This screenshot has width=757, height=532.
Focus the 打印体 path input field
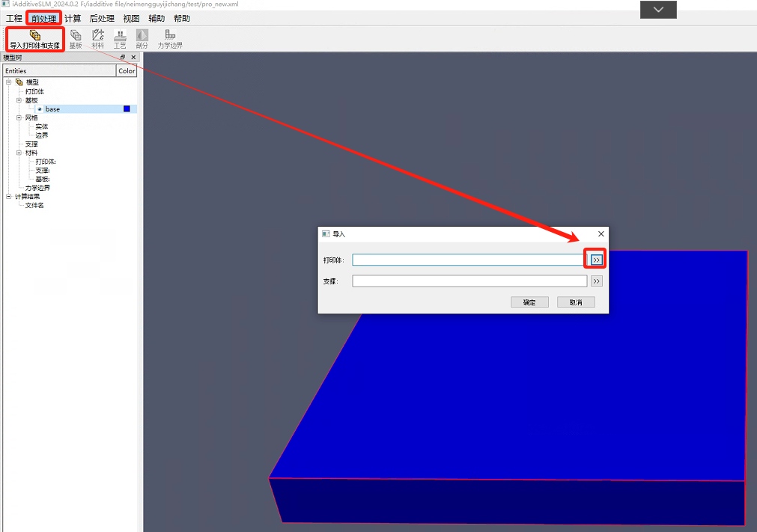coord(469,260)
